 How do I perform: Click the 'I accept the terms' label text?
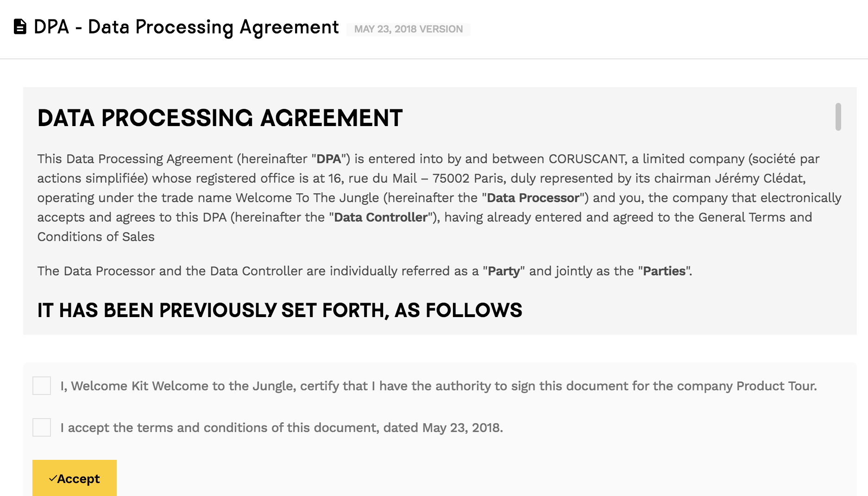coord(282,427)
